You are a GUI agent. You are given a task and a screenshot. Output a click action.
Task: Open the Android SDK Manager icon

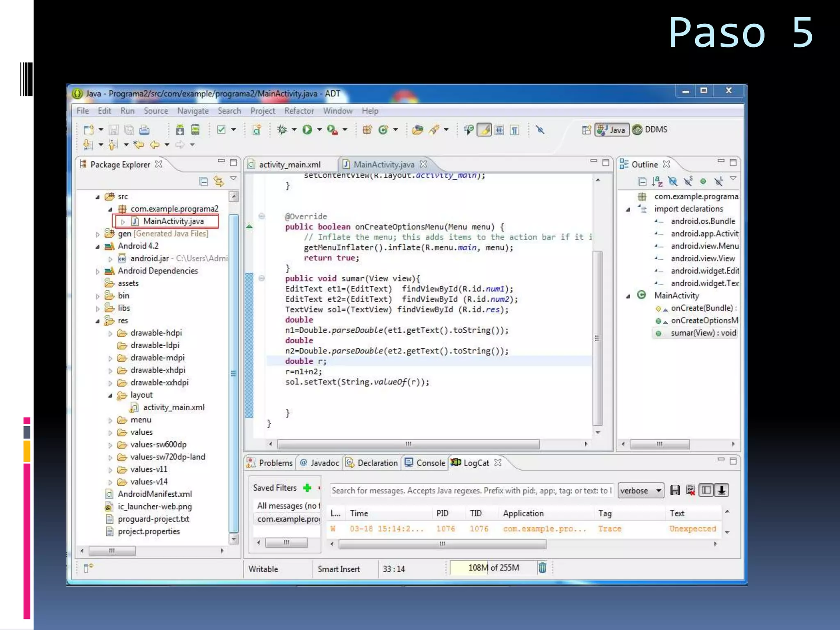[180, 130]
